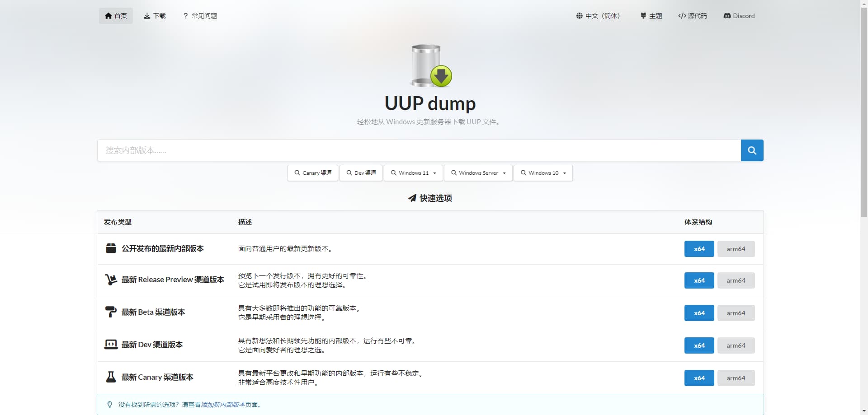Choose x64 for 公开发布的最新内部版本

[699, 249]
